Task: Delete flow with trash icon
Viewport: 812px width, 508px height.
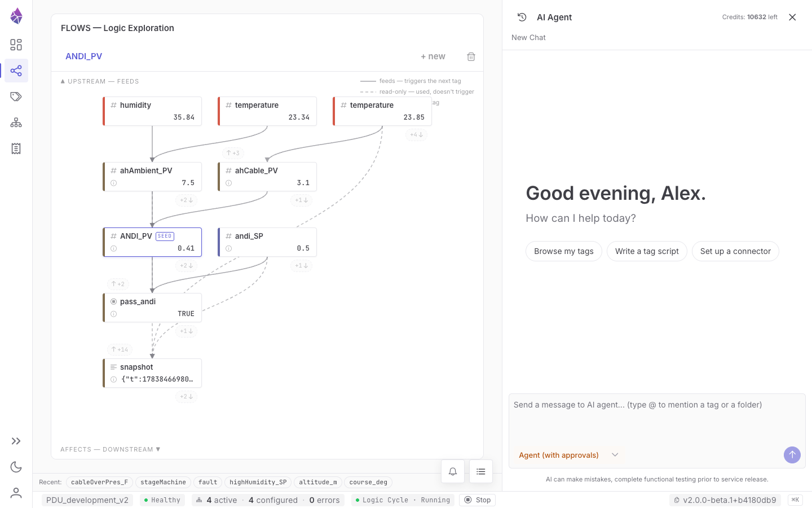Action: 471,56
